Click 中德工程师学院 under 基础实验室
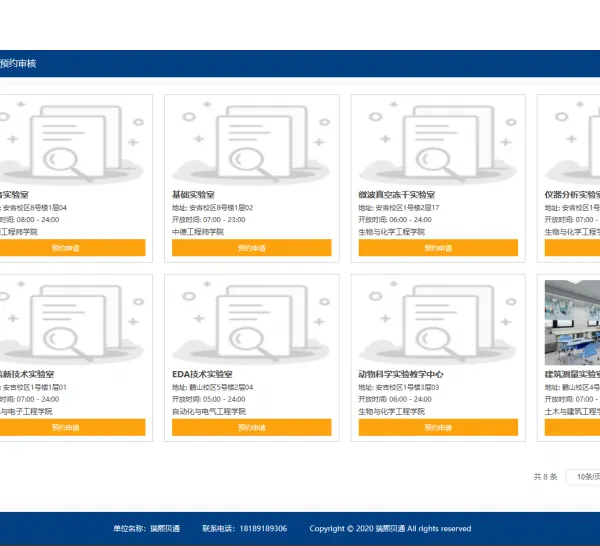Screen dimensions: 600x546 click(x=198, y=232)
